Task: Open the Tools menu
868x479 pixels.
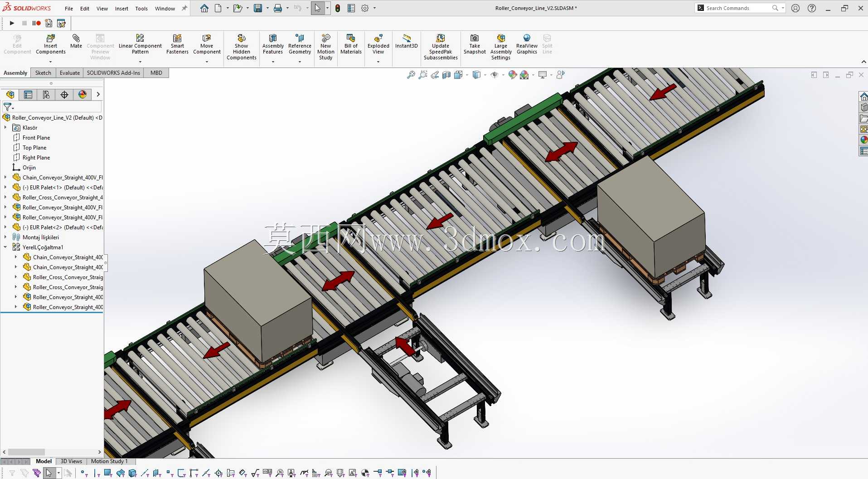Action: [141, 9]
